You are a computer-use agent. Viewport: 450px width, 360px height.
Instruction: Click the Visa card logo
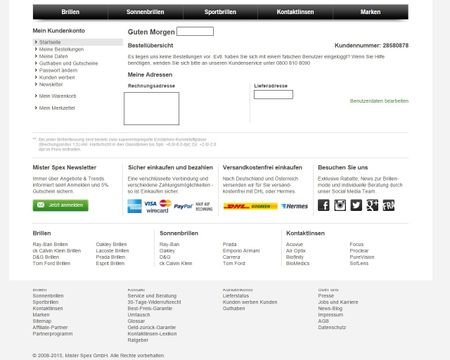(150, 203)
